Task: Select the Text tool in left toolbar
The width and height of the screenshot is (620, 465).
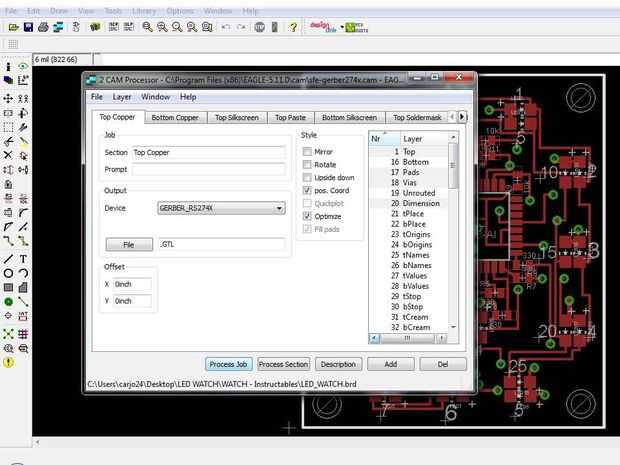Action: [x=23, y=259]
